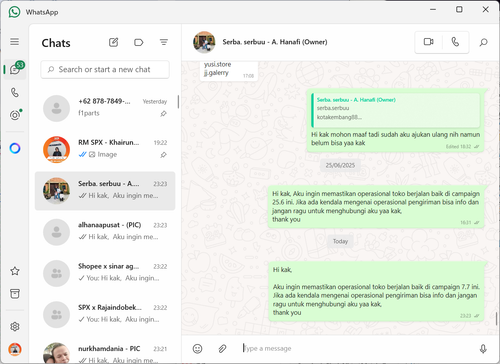Viewport: 500px width, 364px height.
Task: Open the Shopee x sinar ag group chat
Action: click(x=105, y=273)
